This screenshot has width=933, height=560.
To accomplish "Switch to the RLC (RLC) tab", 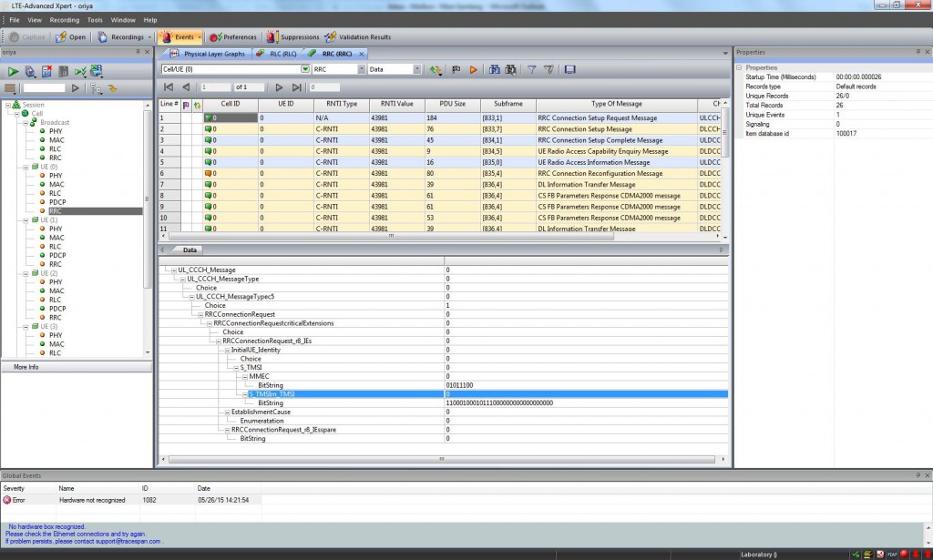I will [x=277, y=54].
